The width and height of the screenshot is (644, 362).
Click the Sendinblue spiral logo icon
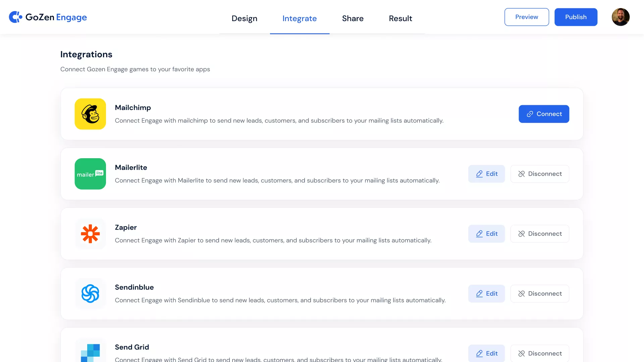click(90, 294)
